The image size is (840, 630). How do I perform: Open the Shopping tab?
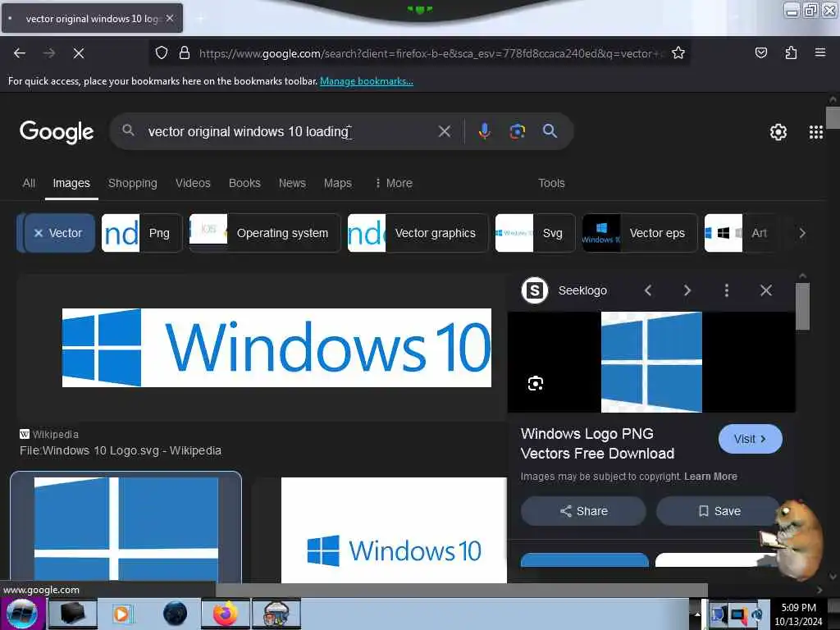(x=133, y=183)
